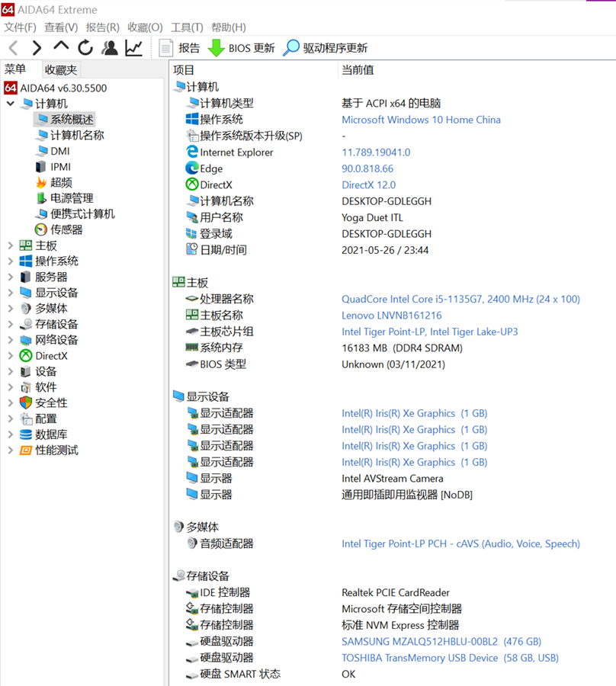Click the Internet Explorer icon in list
Viewport: 616px width, 686px height.
[x=192, y=152]
